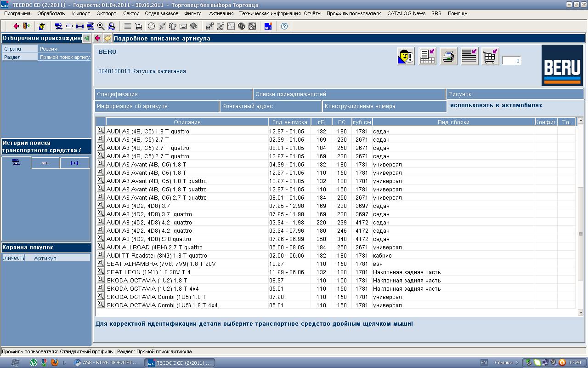
Task: Open the Техническая информация menu
Action: 270,13
